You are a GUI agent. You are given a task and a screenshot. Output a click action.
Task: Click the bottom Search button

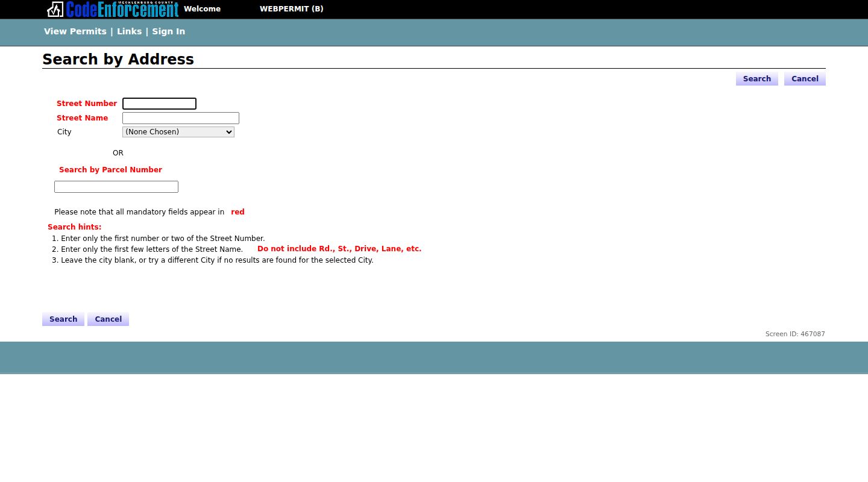(63, 319)
